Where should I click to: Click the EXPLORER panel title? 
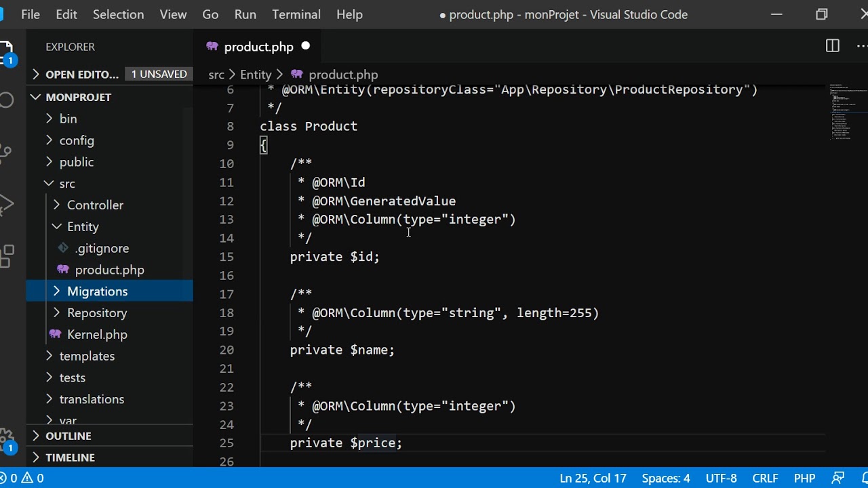[70, 47]
